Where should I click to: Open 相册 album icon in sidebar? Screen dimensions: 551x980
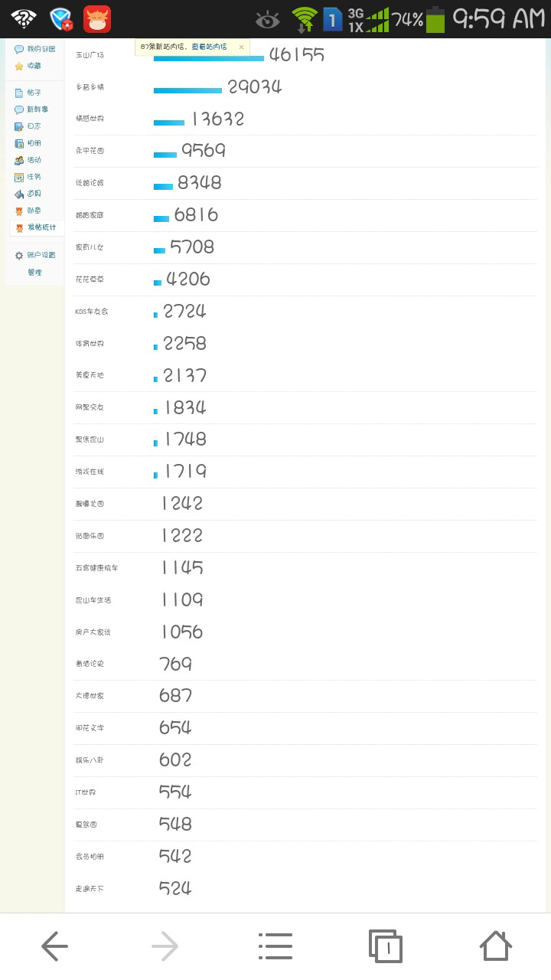(19, 143)
